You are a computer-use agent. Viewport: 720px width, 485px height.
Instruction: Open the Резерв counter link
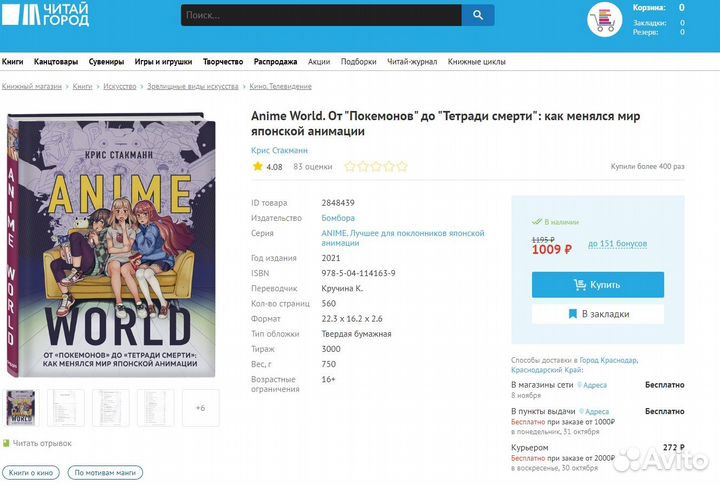645,32
